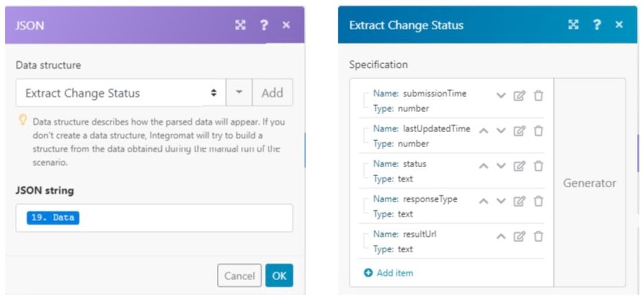
Task: Expand the Extract Change Status dialog fullscreen
Action: point(573,24)
